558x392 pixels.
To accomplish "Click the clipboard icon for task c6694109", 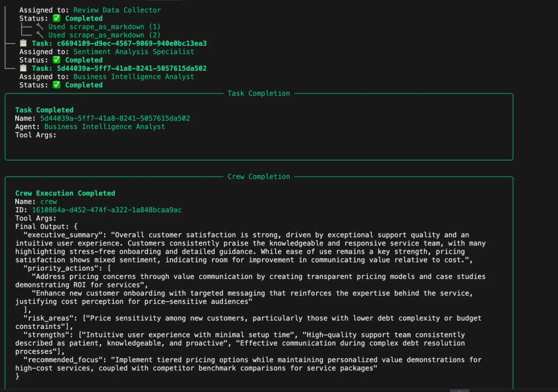I will point(23,44).
